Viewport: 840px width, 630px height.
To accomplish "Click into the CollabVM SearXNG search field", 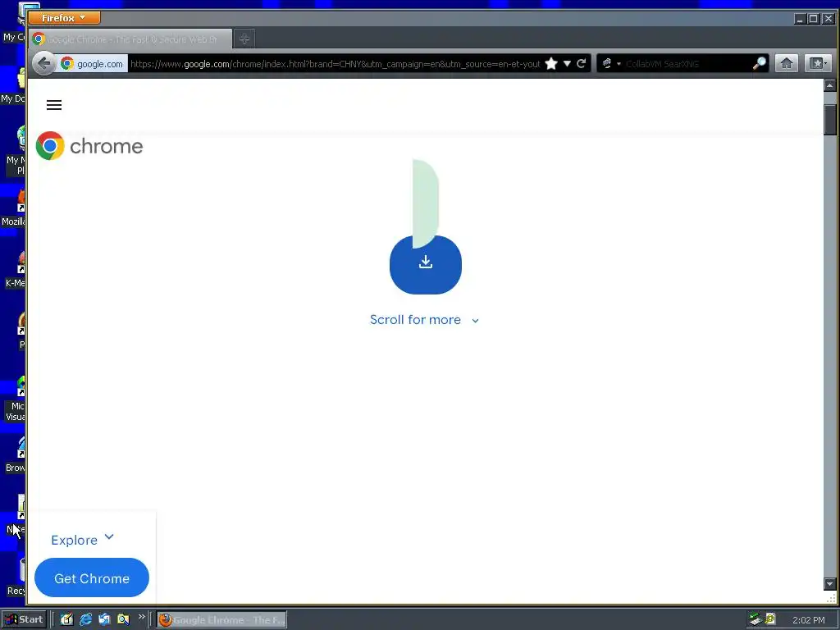I will (x=687, y=64).
